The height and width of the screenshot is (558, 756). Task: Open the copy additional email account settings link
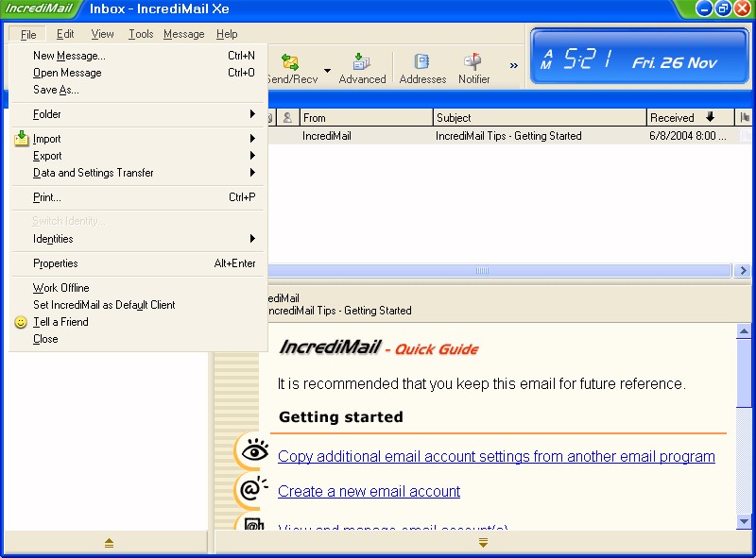point(496,456)
